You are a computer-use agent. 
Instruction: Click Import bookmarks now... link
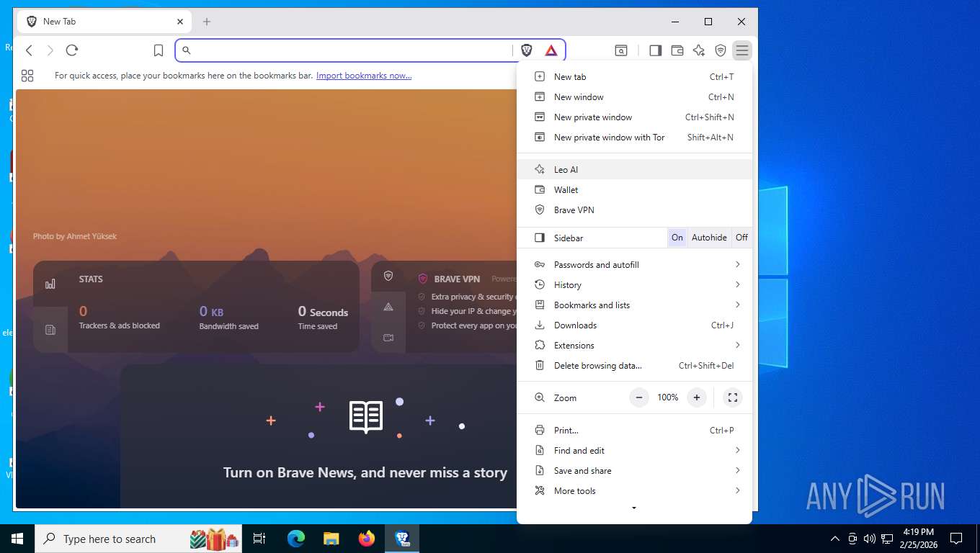(x=364, y=76)
